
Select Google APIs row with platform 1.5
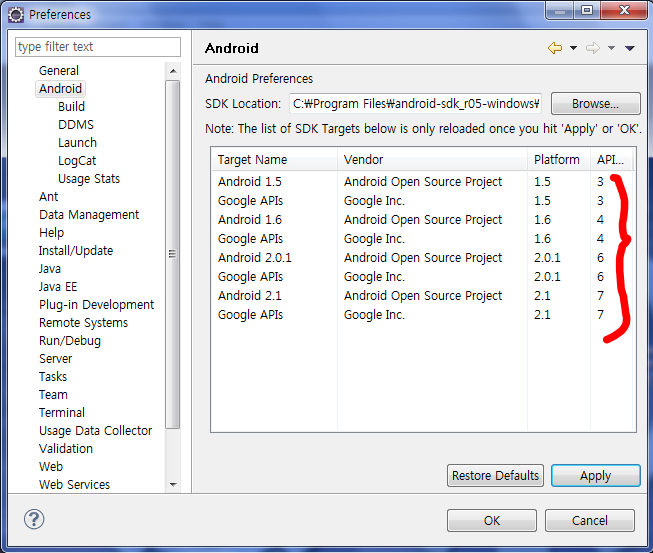(x=423, y=201)
